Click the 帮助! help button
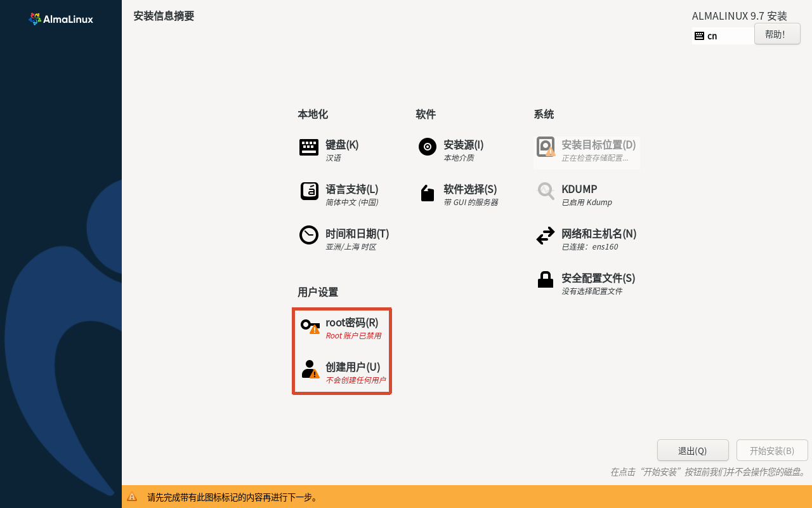Screen dimensions: 812x508 click(x=777, y=34)
